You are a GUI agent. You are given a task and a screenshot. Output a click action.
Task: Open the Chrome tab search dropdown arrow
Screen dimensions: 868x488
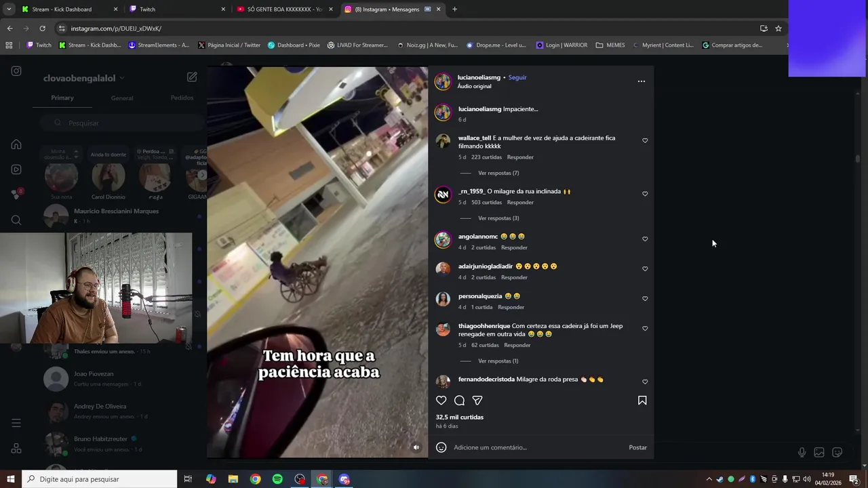point(9,9)
